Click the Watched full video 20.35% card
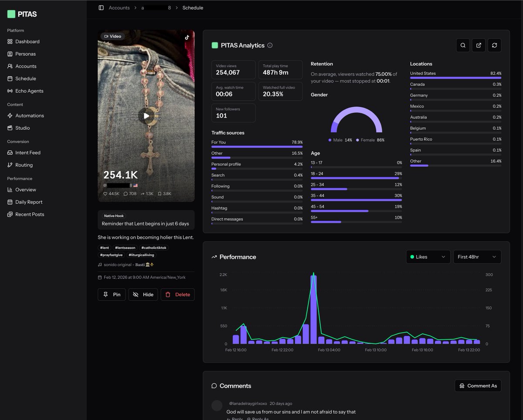The height and width of the screenshot is (420, 523). (280, 91)
